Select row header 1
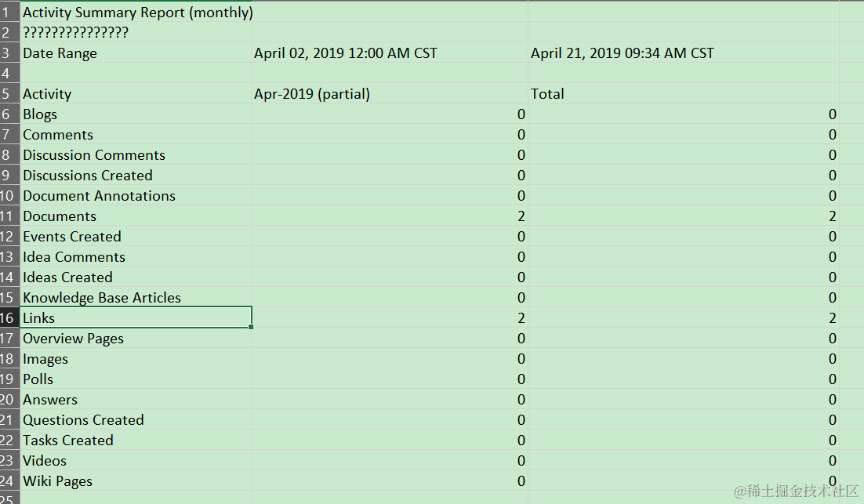This screenshot has height=504, width=864. pos(8,13)
